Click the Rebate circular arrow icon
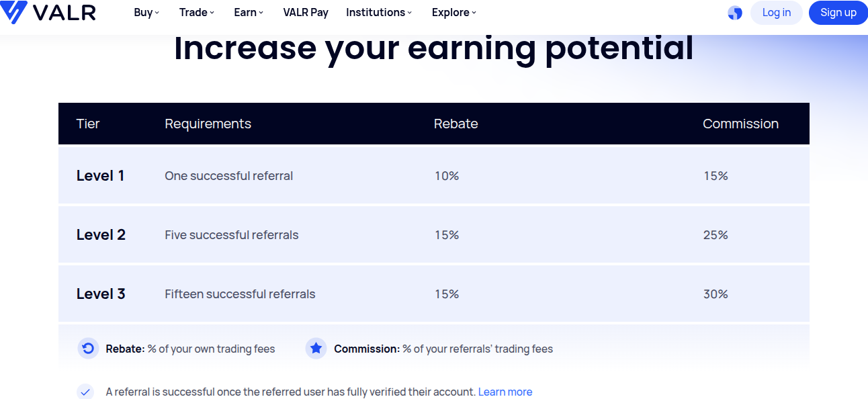The width and height of the screenshot is (868, 399). coord(88,349)
